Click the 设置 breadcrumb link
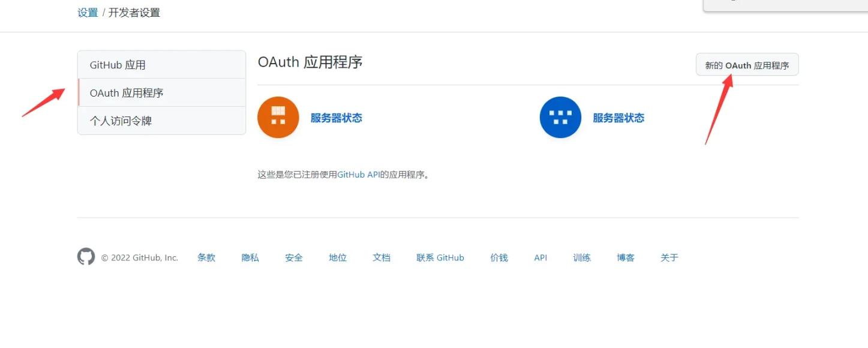The height and width of the screenshot is (348, 868). pos(88,13)
